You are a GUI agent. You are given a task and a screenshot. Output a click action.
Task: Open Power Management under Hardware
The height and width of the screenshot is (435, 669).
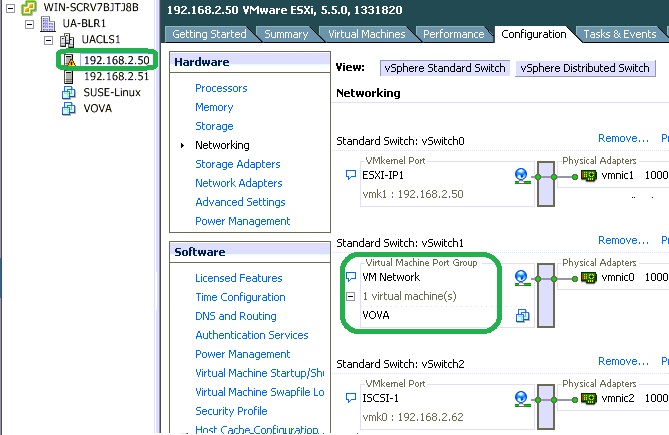pos(242,221)
